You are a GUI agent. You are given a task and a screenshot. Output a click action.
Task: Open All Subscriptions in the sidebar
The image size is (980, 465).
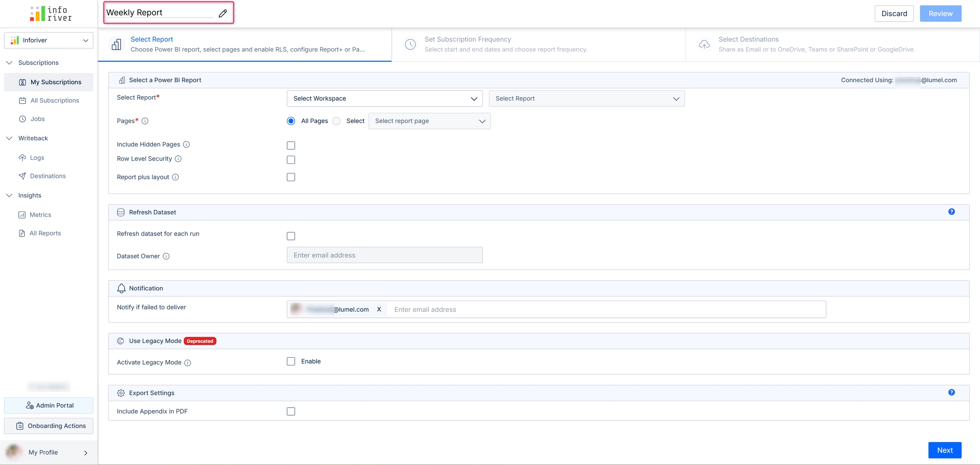tap(54, 100)
